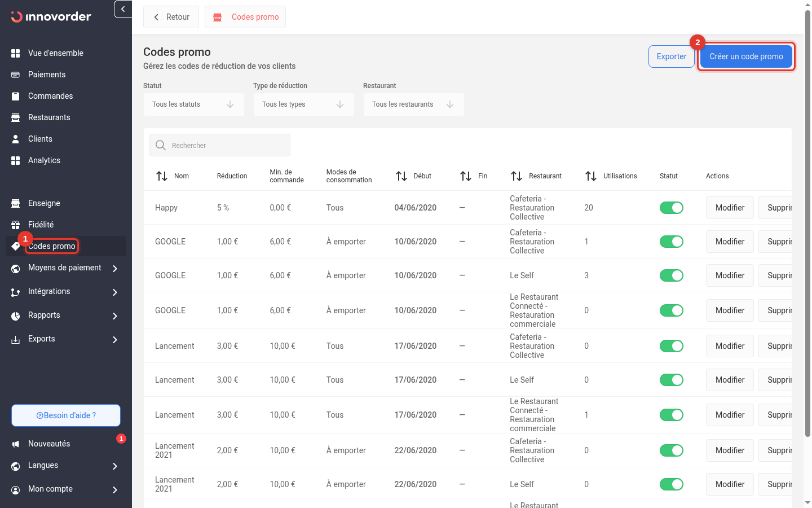812x508 pixels.
Task: Click the Enseigne shop icon
Action: tap(16, 203)
